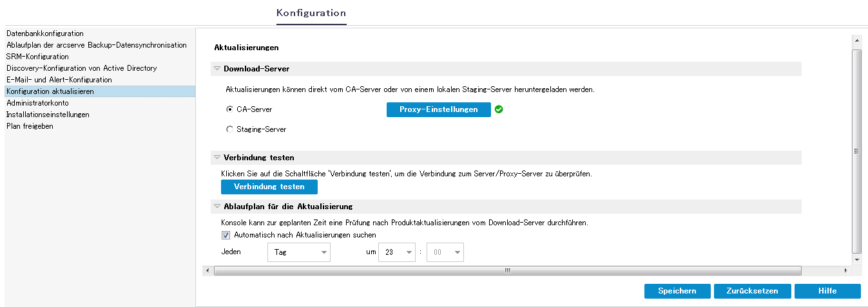Click the Zurücksetzen button

click(751, 291)
